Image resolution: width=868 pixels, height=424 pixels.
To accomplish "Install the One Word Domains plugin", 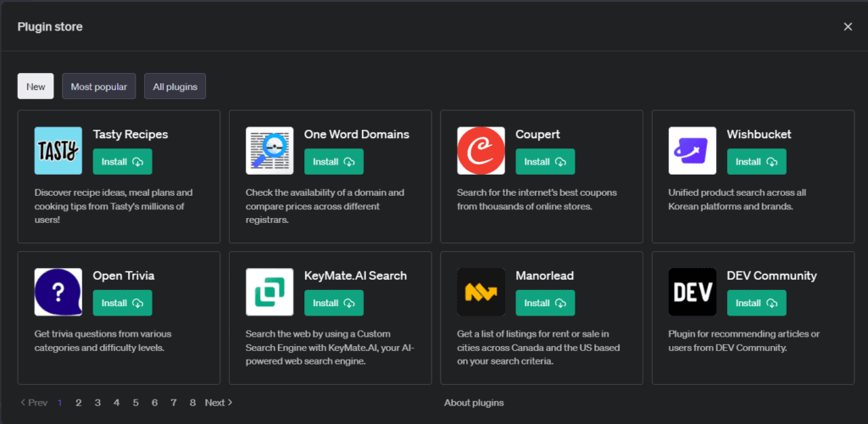I will coord(334,162).
